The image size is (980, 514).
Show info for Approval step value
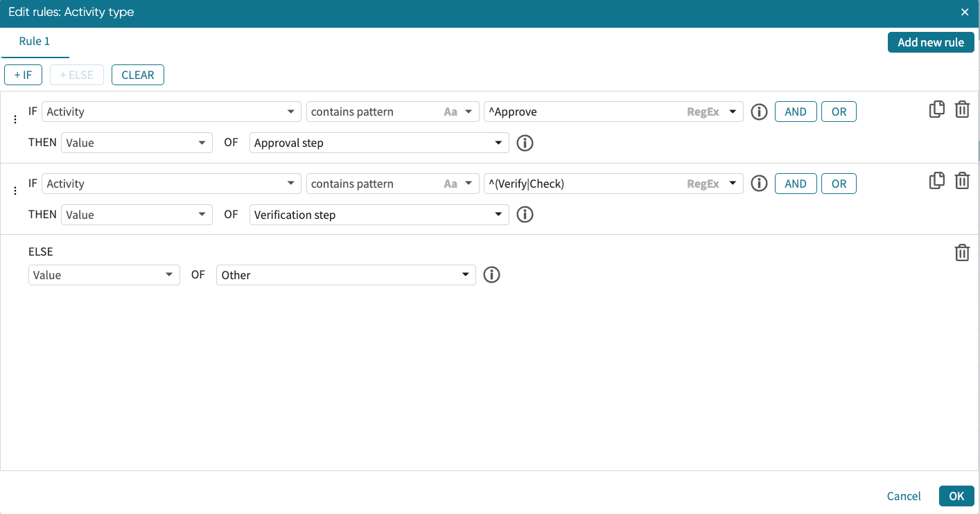pos(525,143)
